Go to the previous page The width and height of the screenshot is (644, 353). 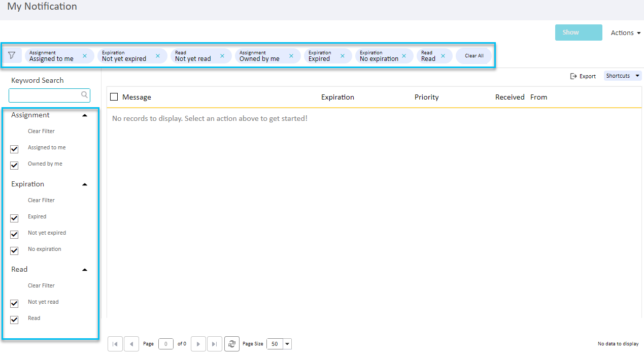[x=131, y=344]
